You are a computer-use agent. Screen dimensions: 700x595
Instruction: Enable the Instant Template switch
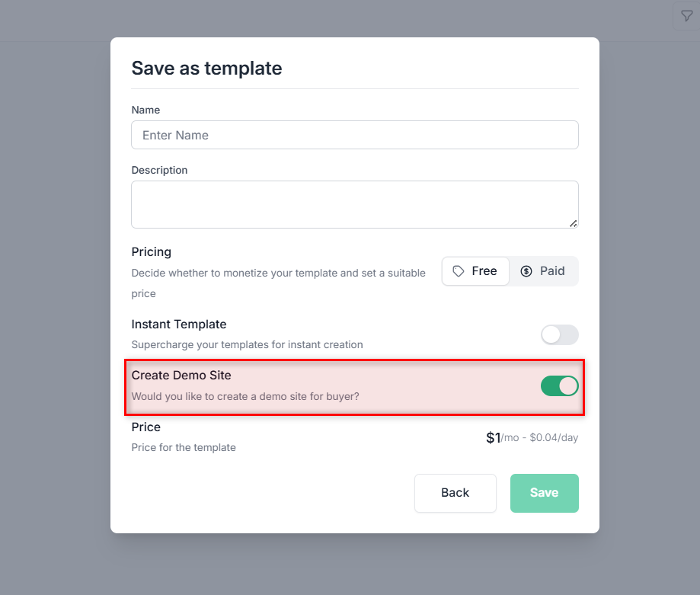pyautogui.click(x=559, y=334)
